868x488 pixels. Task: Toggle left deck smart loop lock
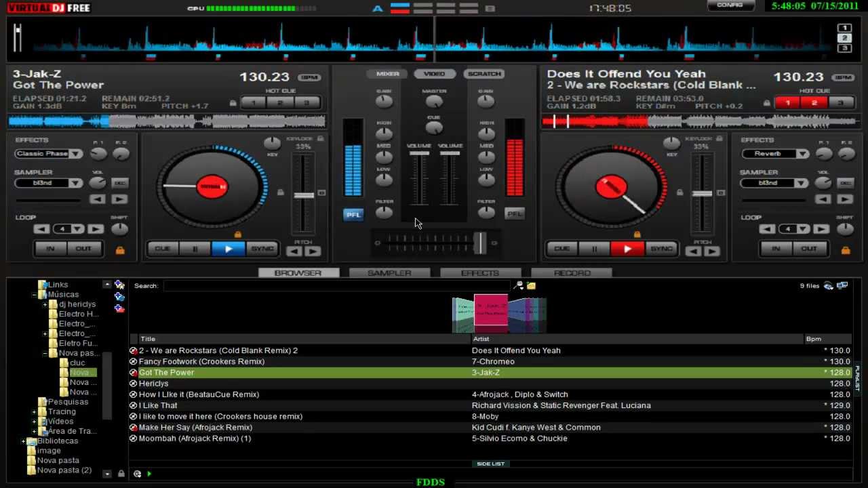pos(120,250)
